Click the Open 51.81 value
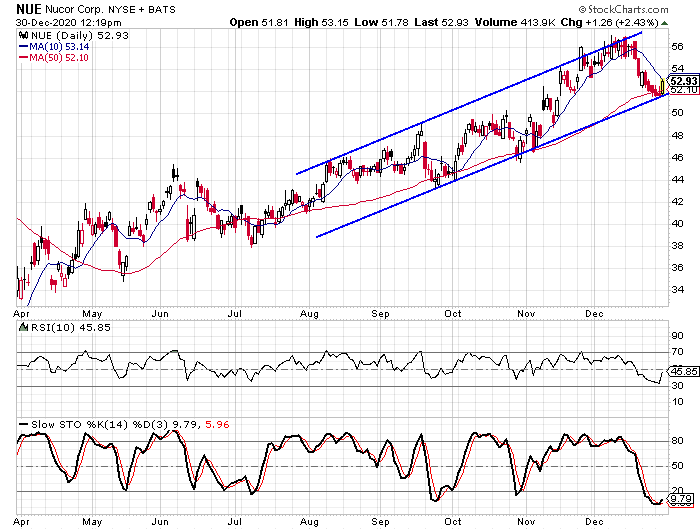The height and width of the screenshot is (530, 700). pyautogui.click(x=259, y=22)
